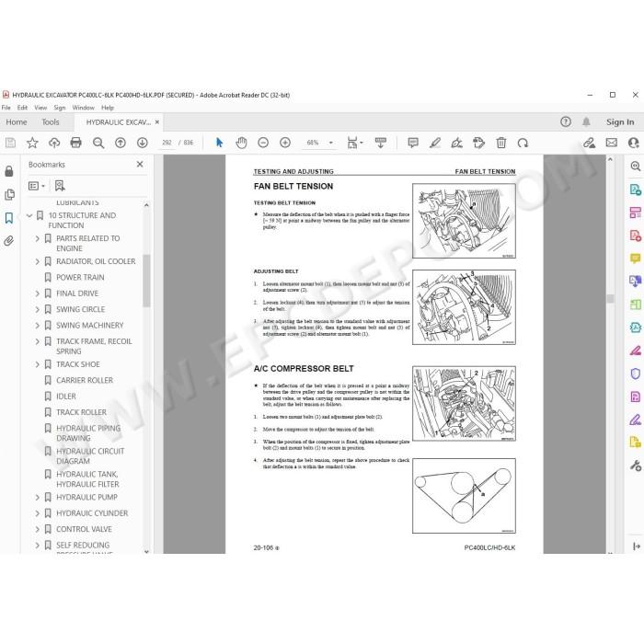Viewport: 644px width, 644px height.
Task: Open the Window menu
Action: (x=84, y=108)
